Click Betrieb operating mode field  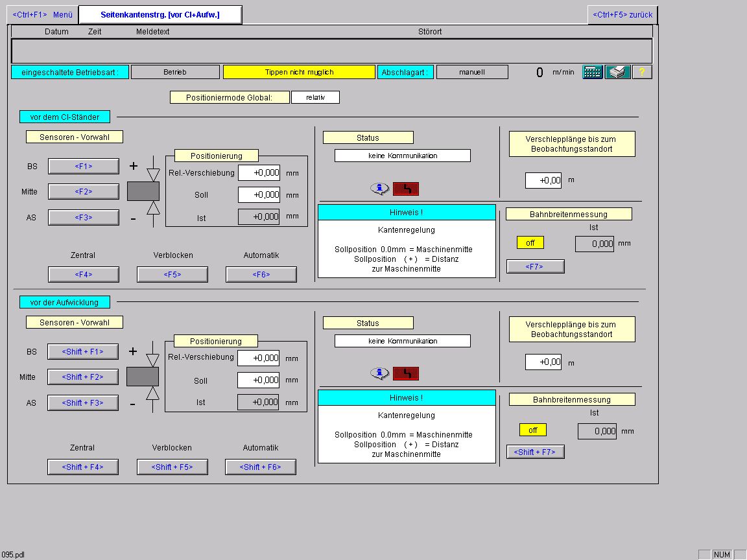(175, 72)
